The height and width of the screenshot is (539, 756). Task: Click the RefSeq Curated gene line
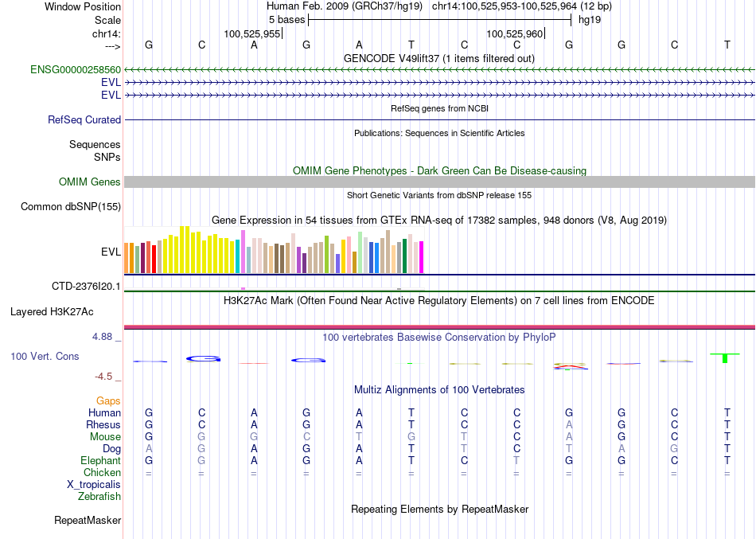(x=439, y=119)
